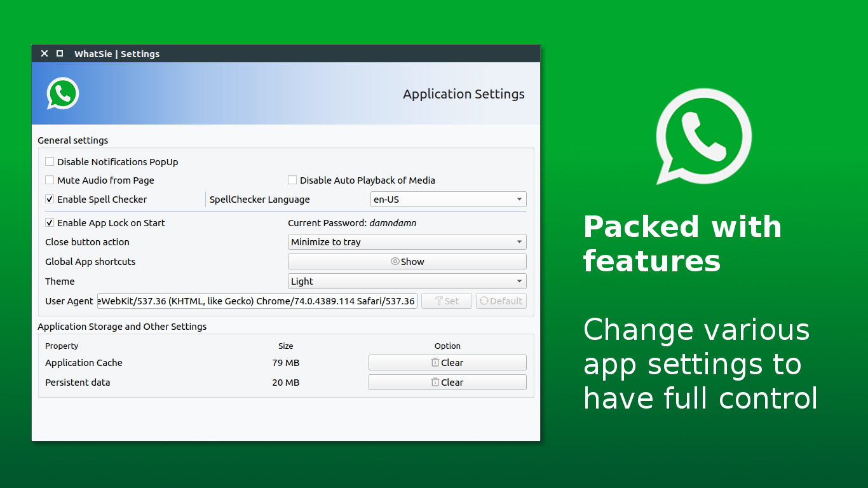Enable Disable Notifications PopUp checkbox

(50, 162)
